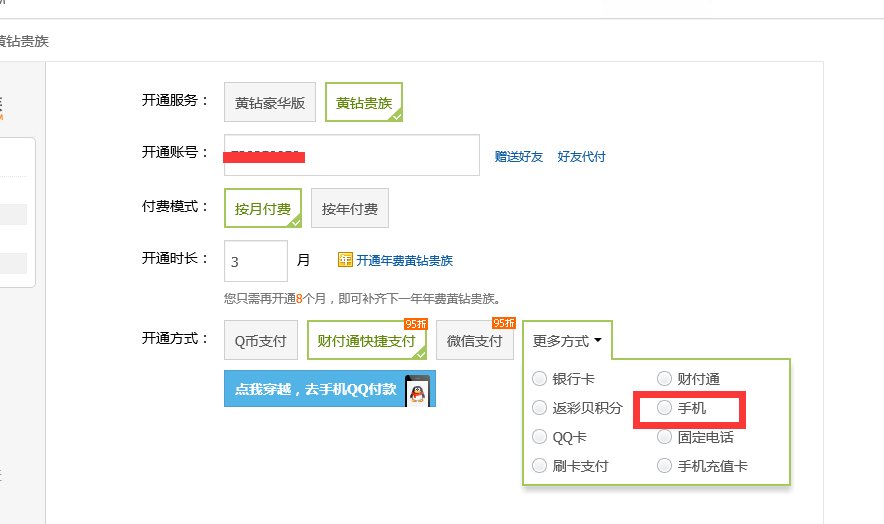Click the 点我穿越,去手机QQ付款 banner

(330, 389)
